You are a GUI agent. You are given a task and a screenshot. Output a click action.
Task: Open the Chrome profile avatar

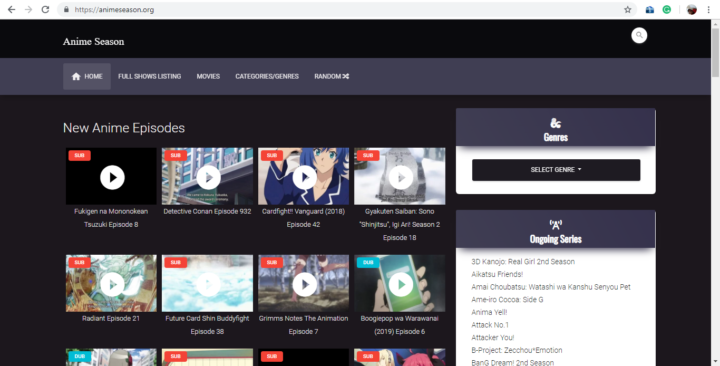692,10
